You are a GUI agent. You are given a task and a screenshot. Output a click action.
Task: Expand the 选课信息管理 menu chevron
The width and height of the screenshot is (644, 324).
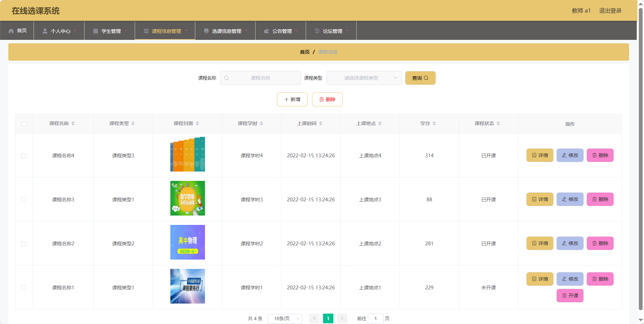click(x=246, y=30)
